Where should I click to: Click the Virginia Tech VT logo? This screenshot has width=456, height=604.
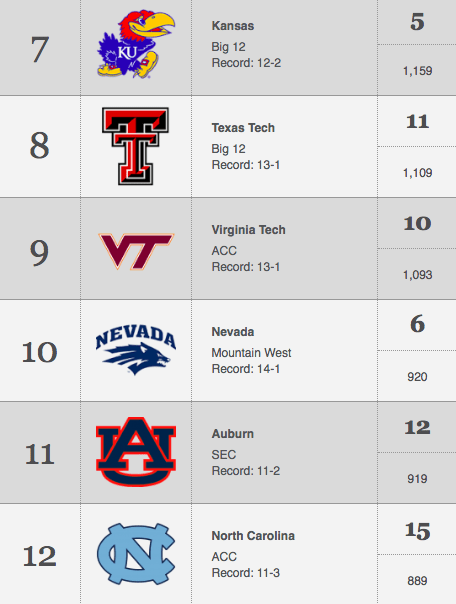tap(136, 251)
